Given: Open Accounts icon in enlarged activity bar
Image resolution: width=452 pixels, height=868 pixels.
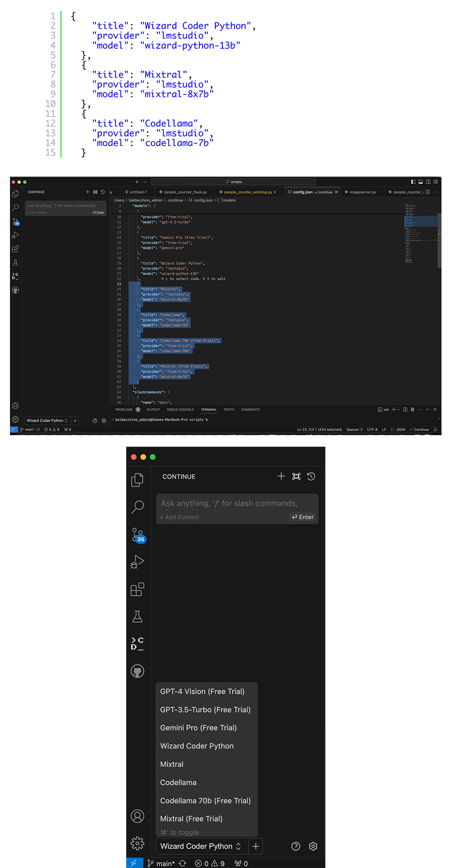Looking at the screenshot, I should (x=138, y=816).
